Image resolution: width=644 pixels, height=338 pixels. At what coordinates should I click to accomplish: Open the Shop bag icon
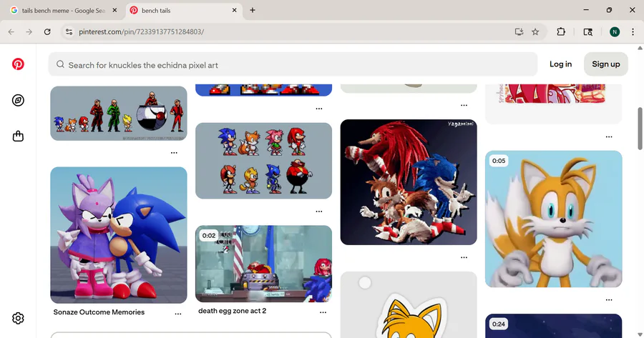[x=18, y=136]
